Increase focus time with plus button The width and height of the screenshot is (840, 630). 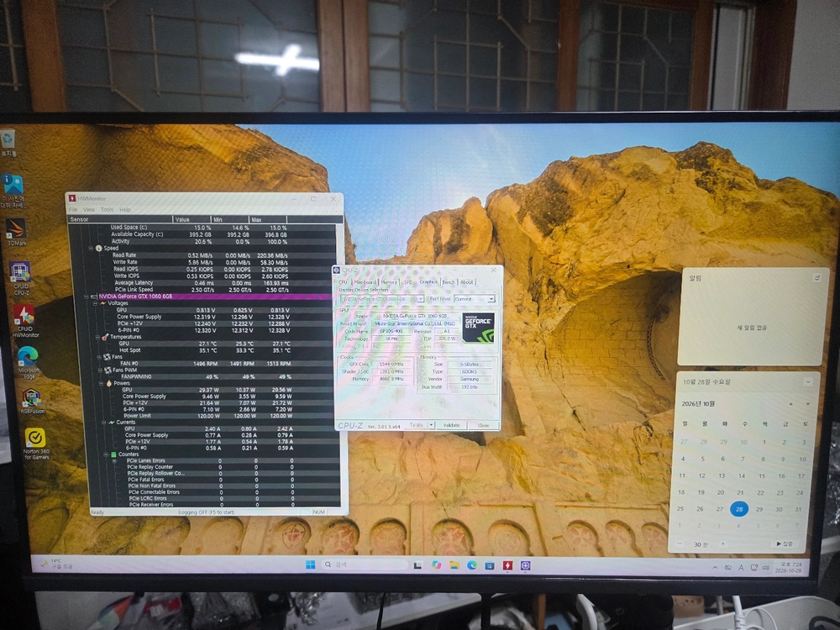click(722, 544)
